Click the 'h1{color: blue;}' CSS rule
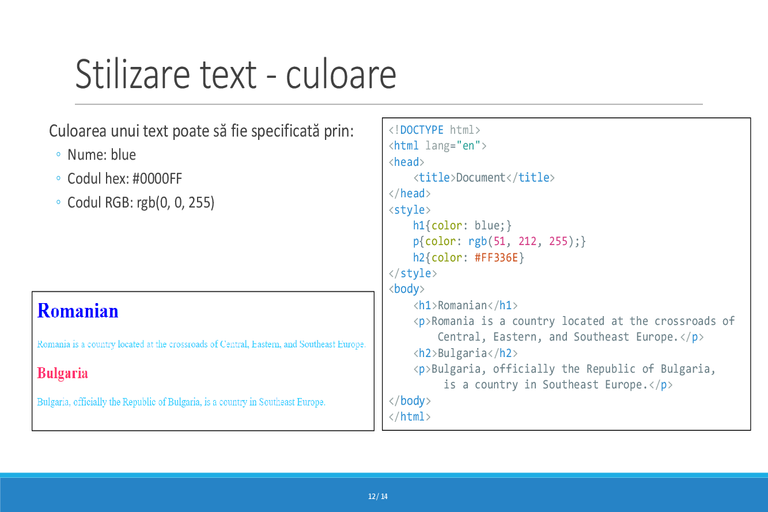The image size is (768, 512). 462,225
